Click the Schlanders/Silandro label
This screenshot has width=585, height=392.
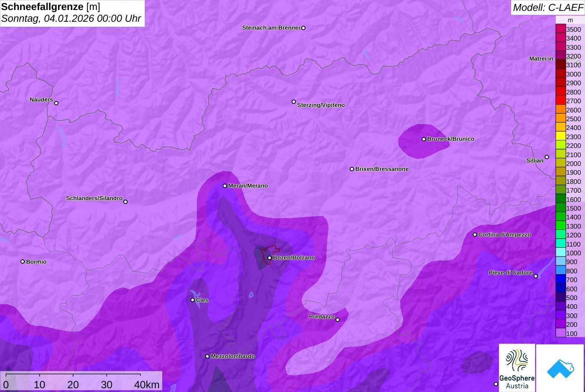(x=94, y=199)
